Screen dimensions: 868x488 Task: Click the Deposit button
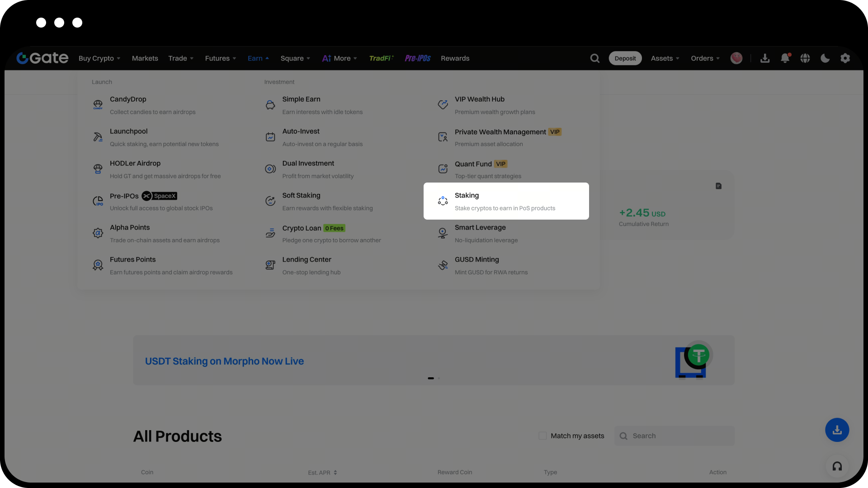point(625,58)
